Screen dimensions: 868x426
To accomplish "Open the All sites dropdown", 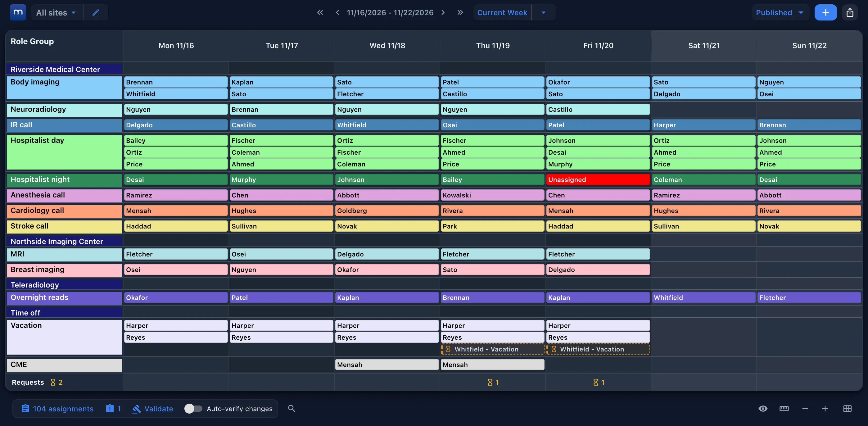I will click(x=57, y=12).
